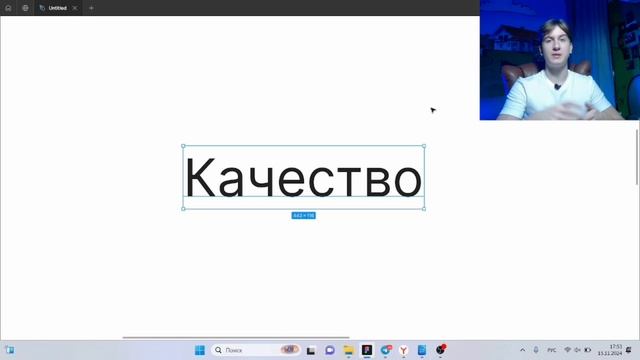Open Wi-Fi network settings in the tray
Viewport: 640px width, 360px height.
(567, 350)
